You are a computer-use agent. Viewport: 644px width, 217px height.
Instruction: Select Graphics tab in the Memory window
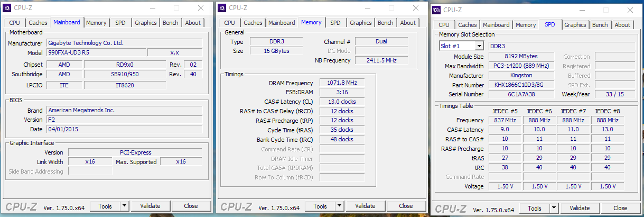click(361, 23)
